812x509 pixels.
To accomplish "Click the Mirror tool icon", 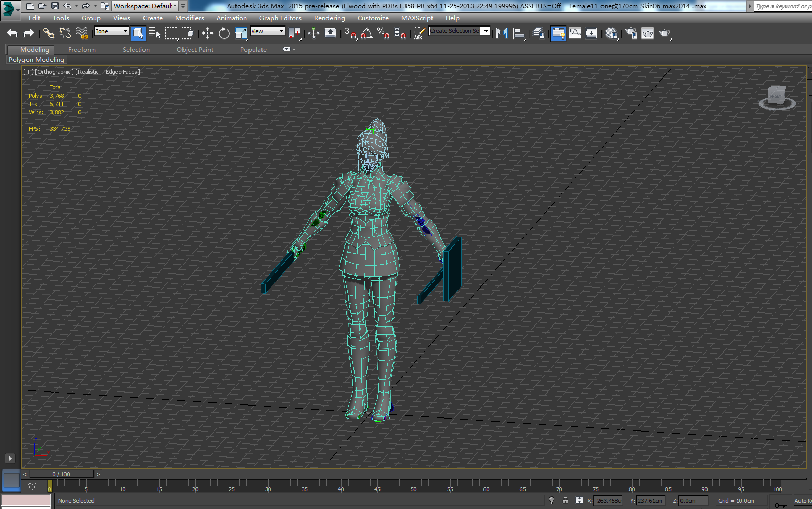I will click(502, 33).
